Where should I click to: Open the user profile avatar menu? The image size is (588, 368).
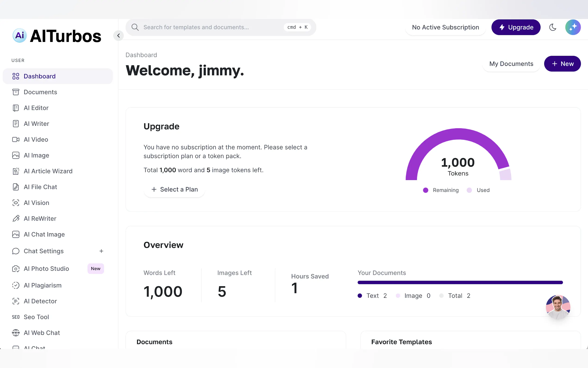[x=573, y=27]
